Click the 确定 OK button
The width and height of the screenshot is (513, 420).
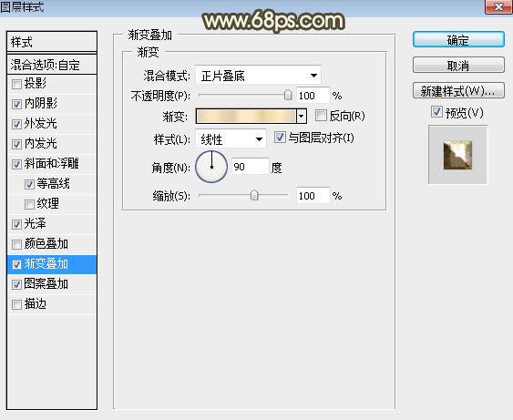[x=458, y=40]
